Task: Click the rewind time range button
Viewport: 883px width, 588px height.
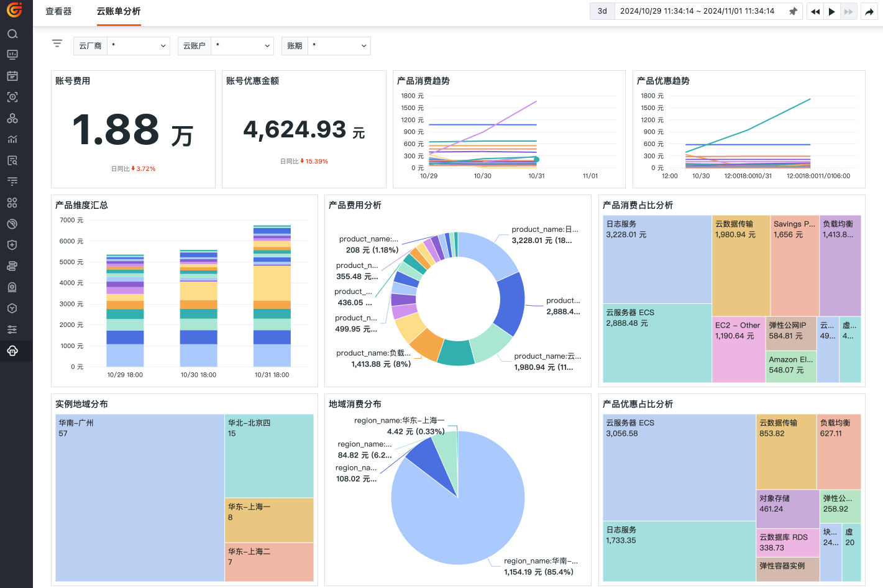Action: [815, 11]
